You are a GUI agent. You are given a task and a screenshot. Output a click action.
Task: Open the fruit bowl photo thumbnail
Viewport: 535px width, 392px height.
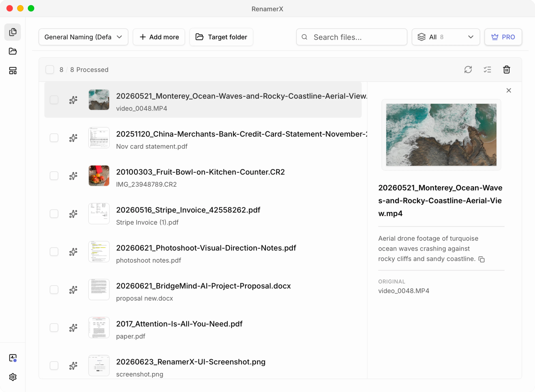click(x=99, y=176)
